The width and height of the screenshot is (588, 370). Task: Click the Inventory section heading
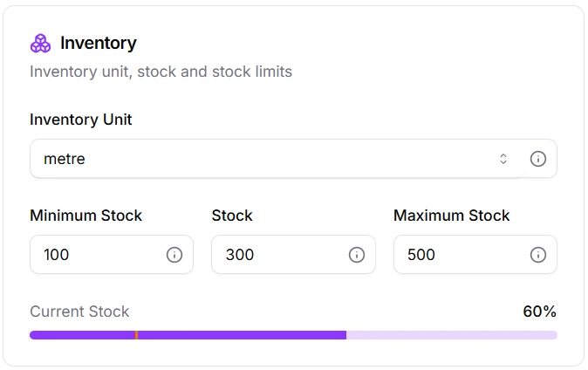click(x=99, y=43)
